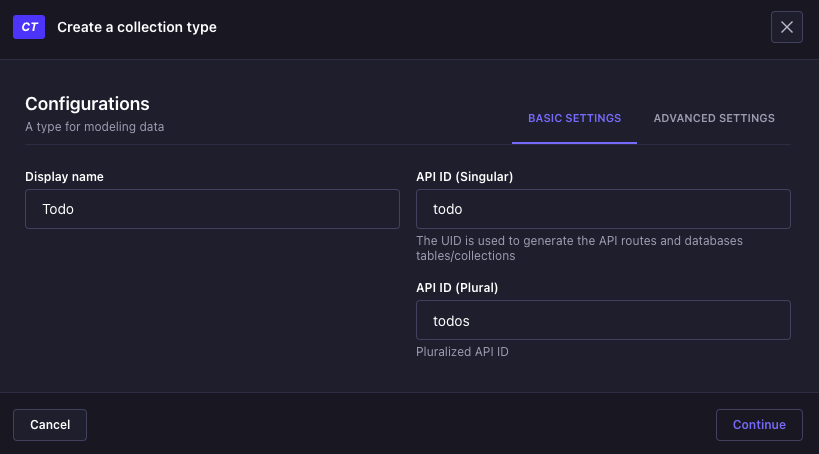Click the Display name label
This screenshot has height=454, width=819.
click(64, 177)
